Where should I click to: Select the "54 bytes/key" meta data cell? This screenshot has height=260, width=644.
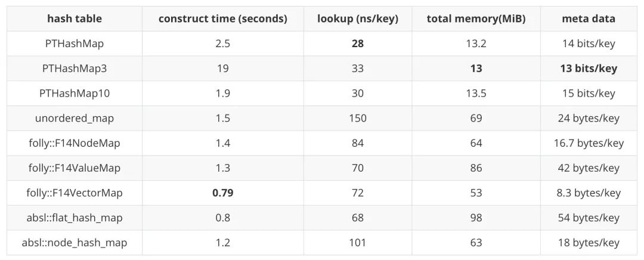(588, 218)
